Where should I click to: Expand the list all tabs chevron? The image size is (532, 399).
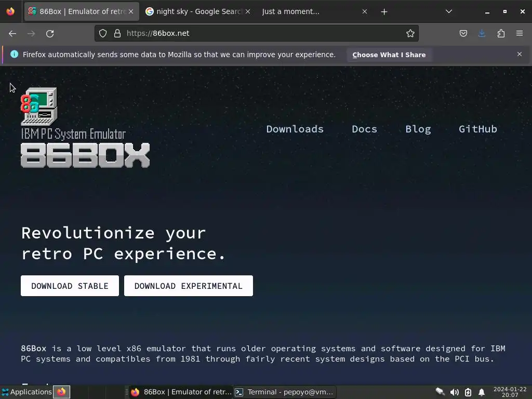(x=449, y=11)
